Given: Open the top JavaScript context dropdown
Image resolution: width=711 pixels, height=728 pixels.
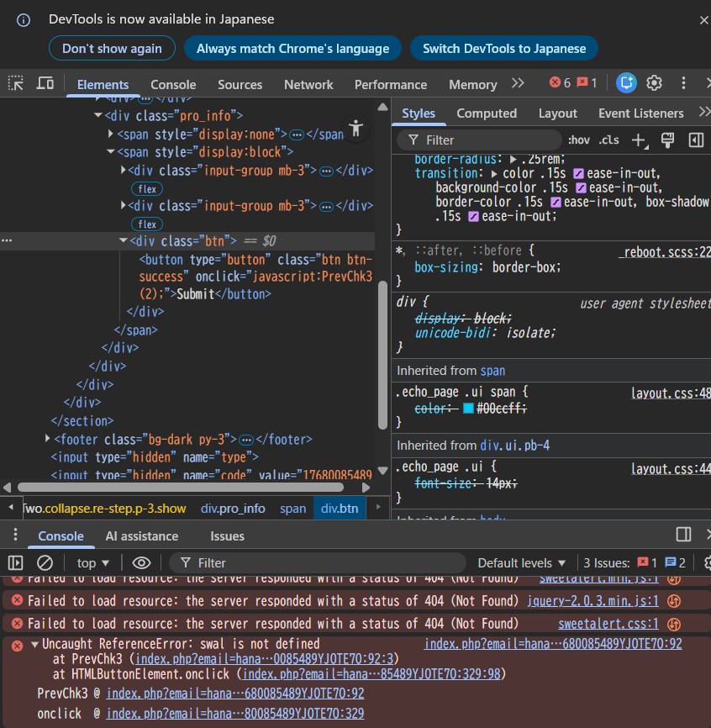Looking at the screenshot, I should [x=93, y=562].
